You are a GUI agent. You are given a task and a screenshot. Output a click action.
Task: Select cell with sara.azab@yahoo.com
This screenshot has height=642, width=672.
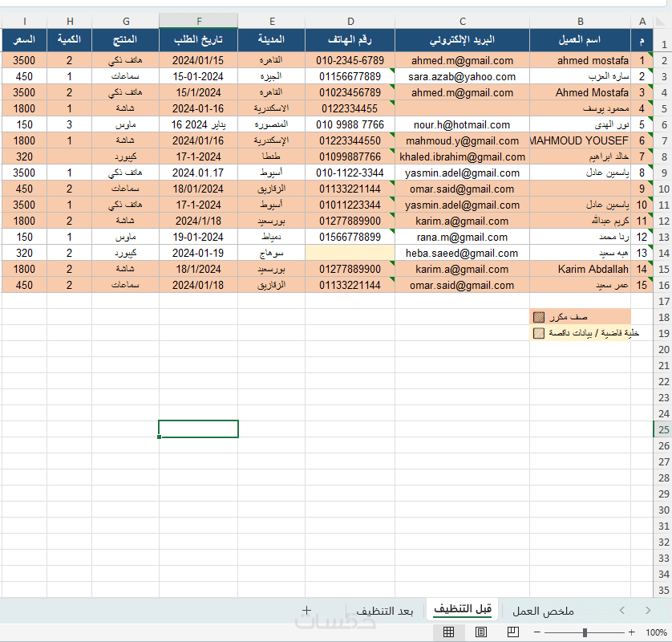(463, 76)
